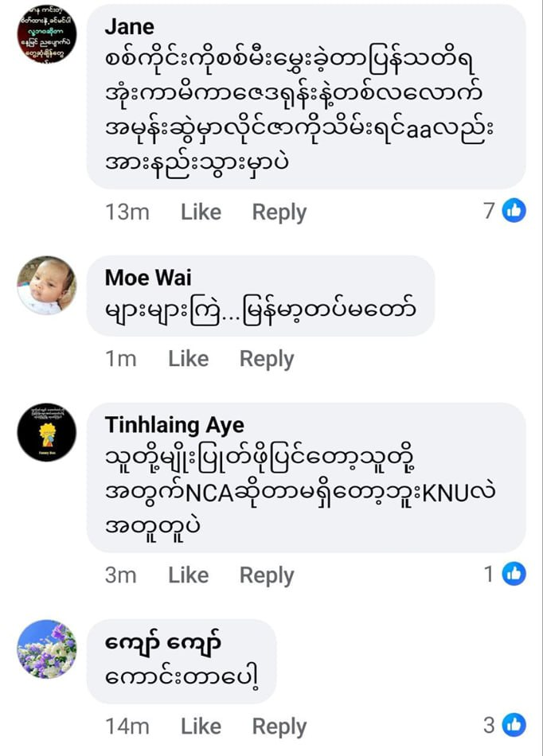Like Jane's comment
The width and height of the screenshot is (543, 756).
click(x=201, y=212)
